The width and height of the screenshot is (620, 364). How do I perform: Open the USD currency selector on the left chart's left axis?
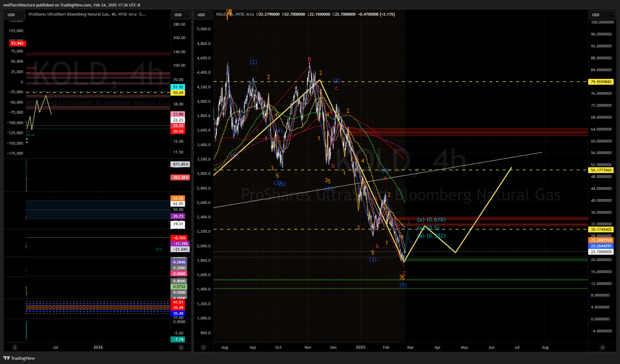pos(15,15)
